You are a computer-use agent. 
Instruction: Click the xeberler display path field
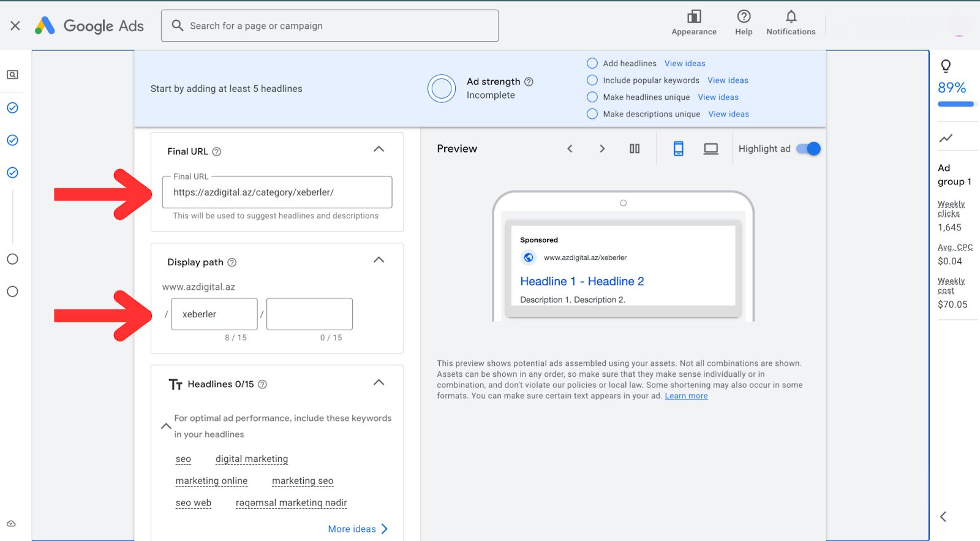pyautogui.click(x=214, y=314)
